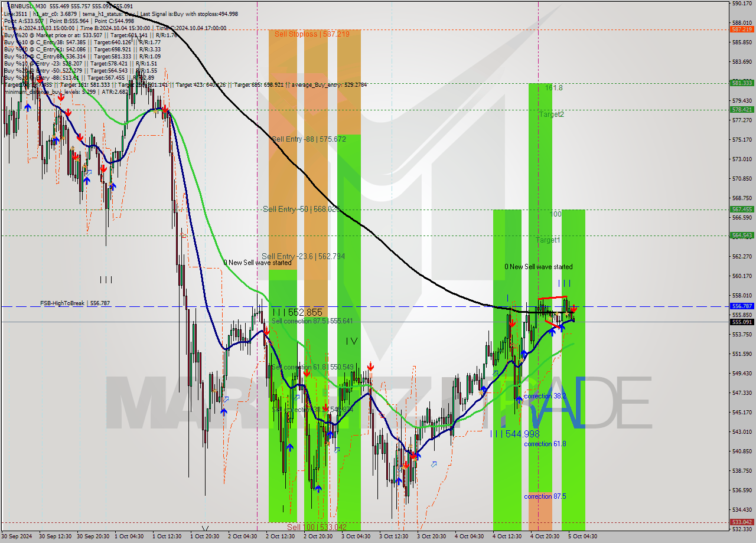Select the 'Sell 100 | 533.042' label
The image size is (756, 543).
(x=317, y=527)
